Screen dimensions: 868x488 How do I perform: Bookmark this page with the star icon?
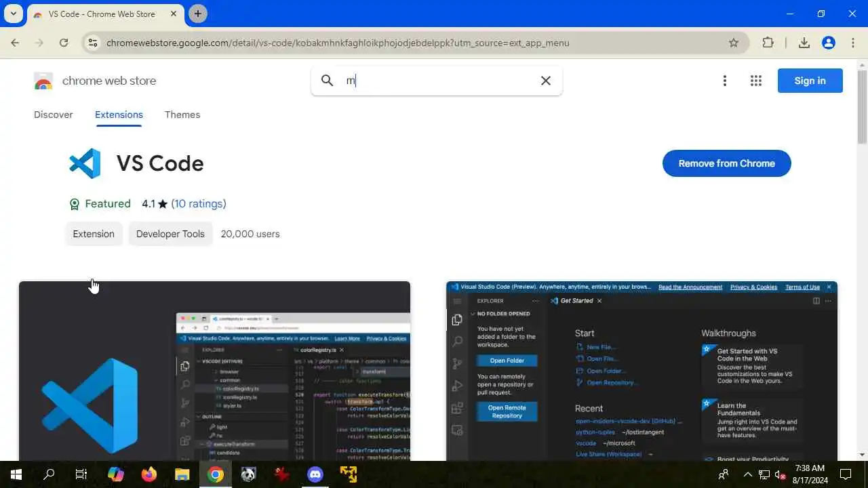[x=734, y=43]
